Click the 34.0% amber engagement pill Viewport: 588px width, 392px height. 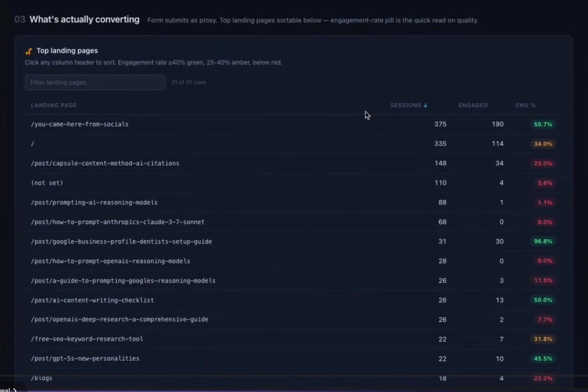click(543, 144)
